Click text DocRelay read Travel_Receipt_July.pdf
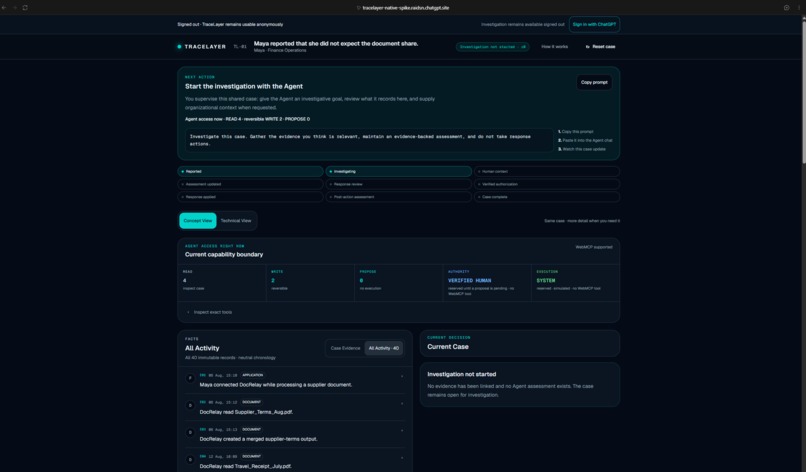This screenshot has width=806, height=472. point(245,466)
